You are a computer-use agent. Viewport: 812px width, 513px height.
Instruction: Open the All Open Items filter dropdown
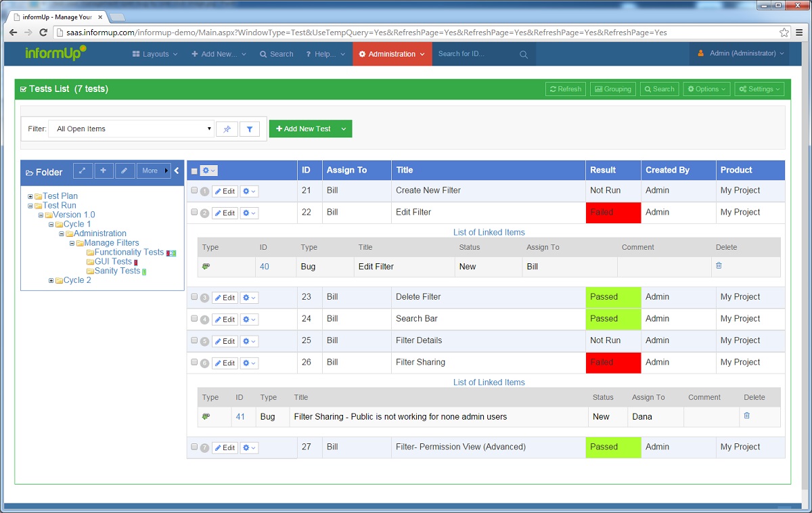(x=132, y=129)
